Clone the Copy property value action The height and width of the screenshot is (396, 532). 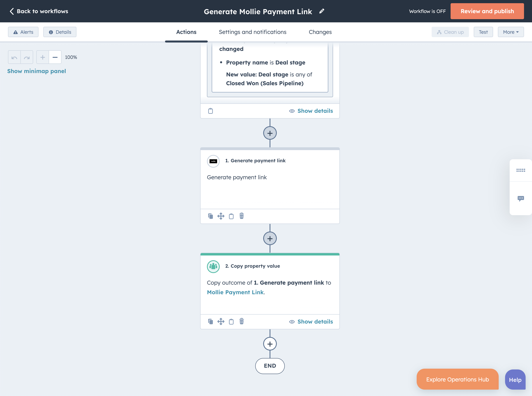pyautogui.click(x=210, y=322)
